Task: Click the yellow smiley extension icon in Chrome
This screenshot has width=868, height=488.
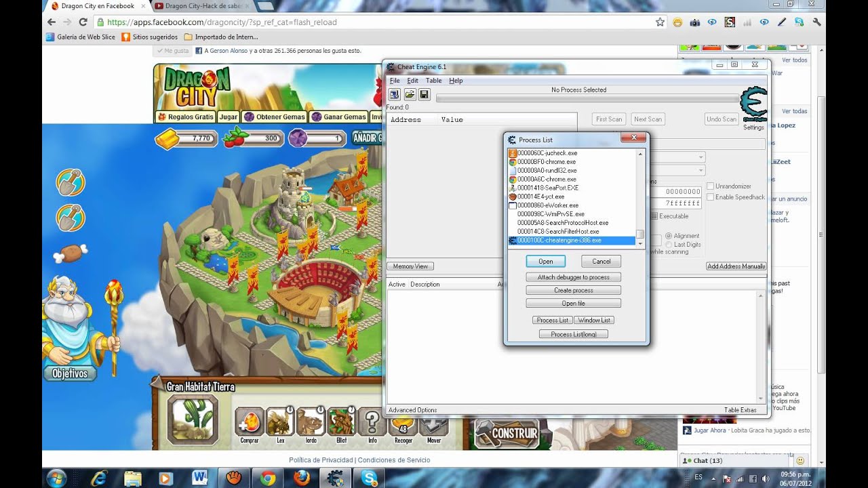Action: 677,22
